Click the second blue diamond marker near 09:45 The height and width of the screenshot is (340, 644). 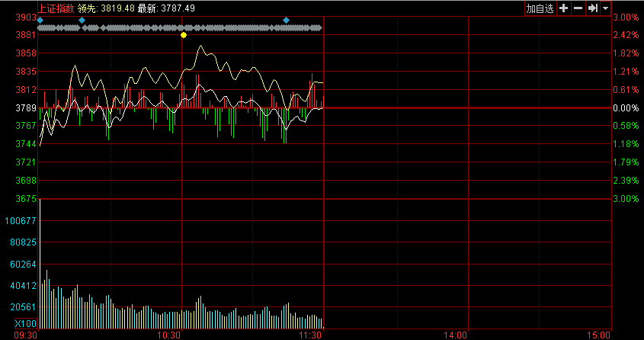point(82,20)
